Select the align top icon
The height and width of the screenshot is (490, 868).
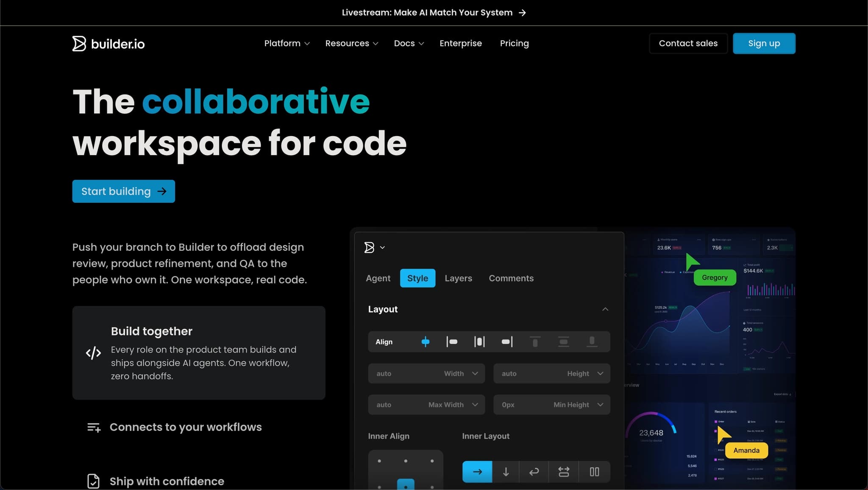point(535,342)
